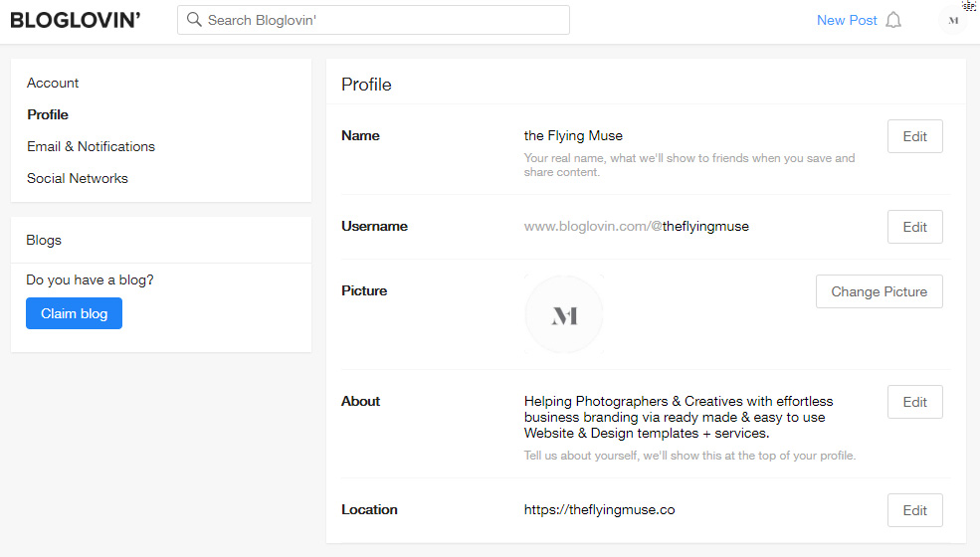This screenshot has width=980, height=557.
Task: Open the user avatar menu at top right
Action: 953,20
